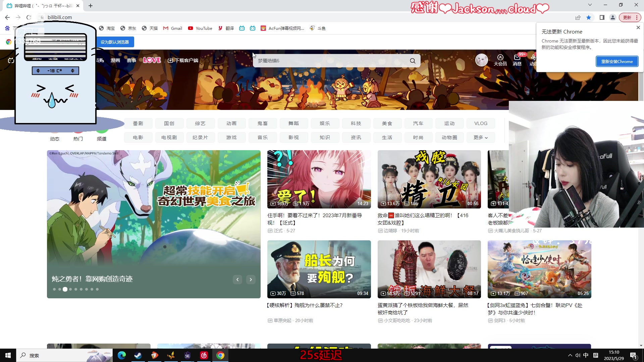Image resolution: width=644 pixels, height=362 pixels.
Task: Click the search magnifier icon
Action: pyautogui.click(x=413, y=61)
